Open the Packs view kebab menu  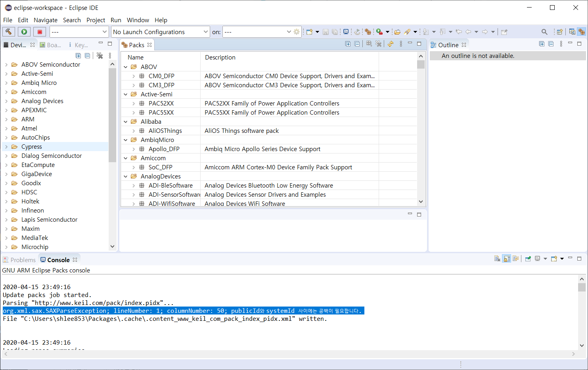pyautogui.click(x=401, y=44)
